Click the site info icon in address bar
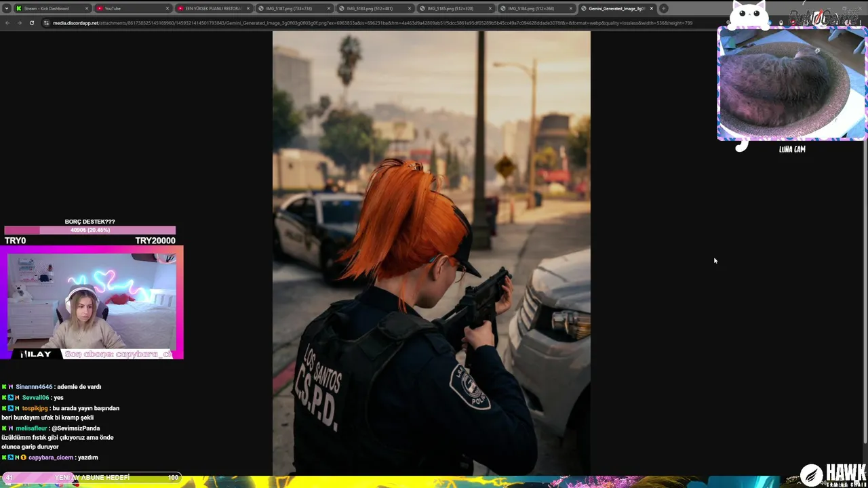This screenshot has width=868, height=488. pos(46,23)
